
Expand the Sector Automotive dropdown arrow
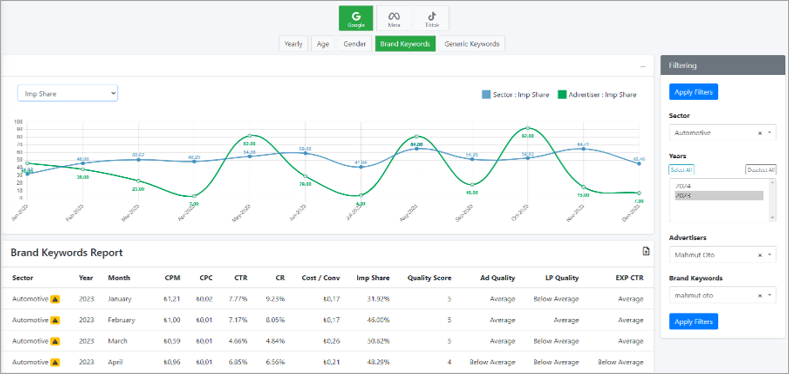point(770,133)
